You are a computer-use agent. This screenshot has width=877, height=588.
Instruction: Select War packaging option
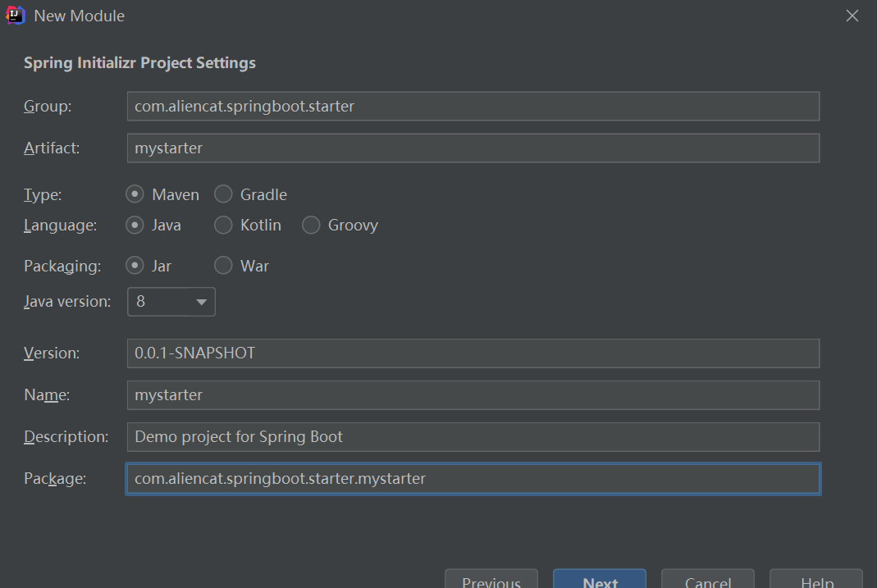coord(223,266)
